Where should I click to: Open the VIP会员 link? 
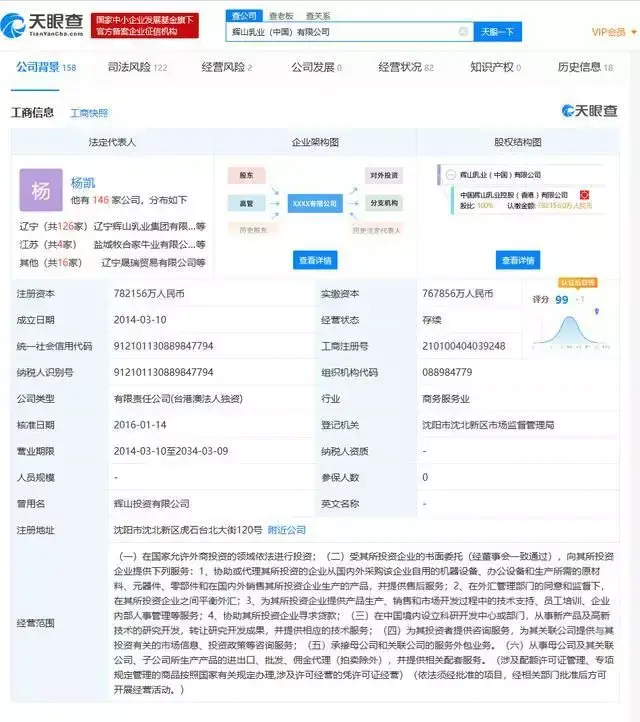[x=608, y=32]
